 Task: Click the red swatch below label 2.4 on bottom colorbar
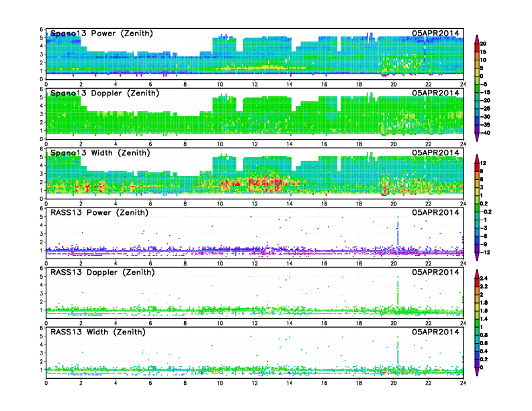coord(477,283)
